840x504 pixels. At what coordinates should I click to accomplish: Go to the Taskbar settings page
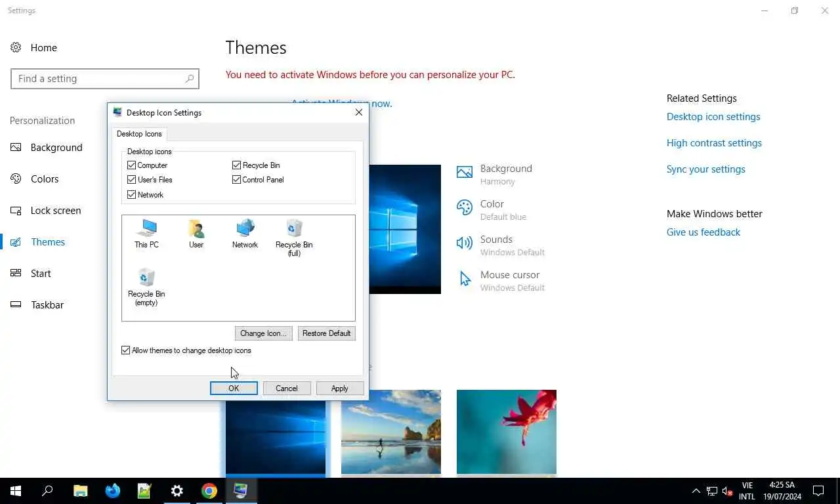pos(47,305)
